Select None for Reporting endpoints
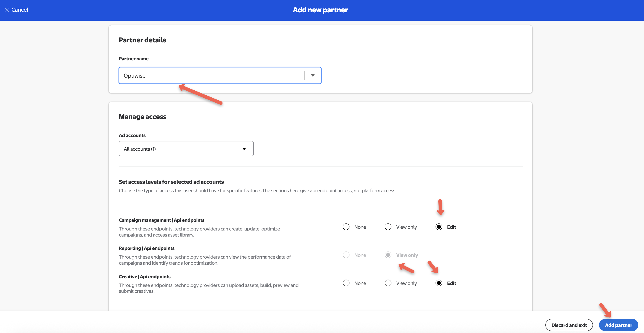 346,255
